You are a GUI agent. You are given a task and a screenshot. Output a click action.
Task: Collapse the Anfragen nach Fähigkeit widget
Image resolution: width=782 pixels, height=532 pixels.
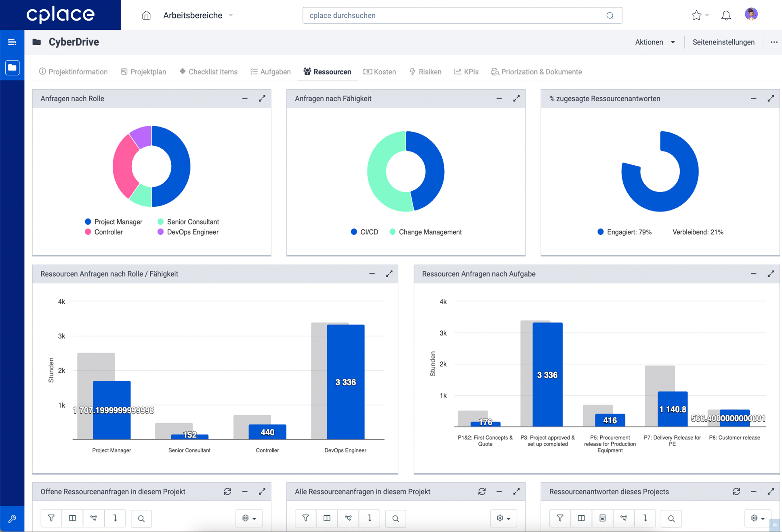pyautogui.click(x=499, y=99)
